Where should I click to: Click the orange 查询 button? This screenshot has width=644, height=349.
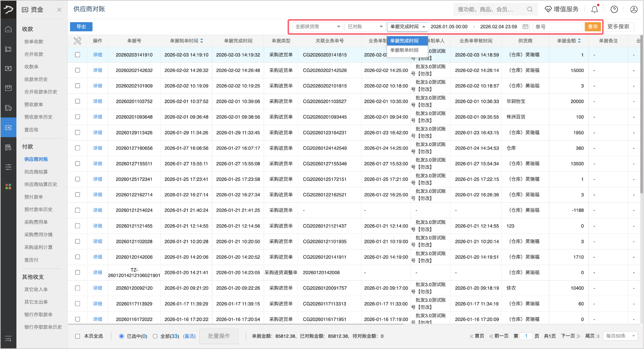point(593,27)
